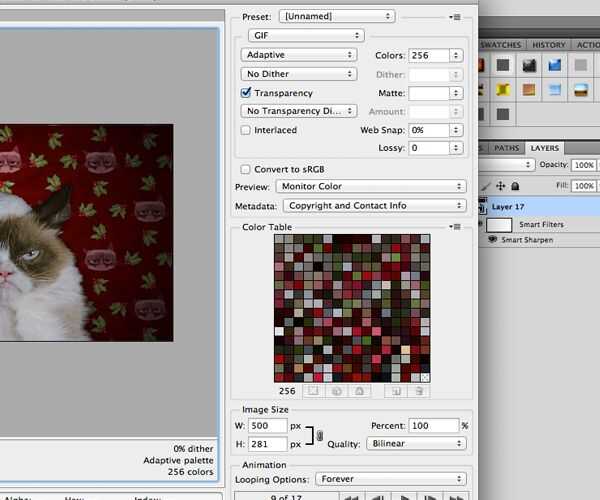Image resolution: width=600 pixels, height=500 pixels.
Task: Toggle the Transparency checkbox
Action: coord(246,93)
